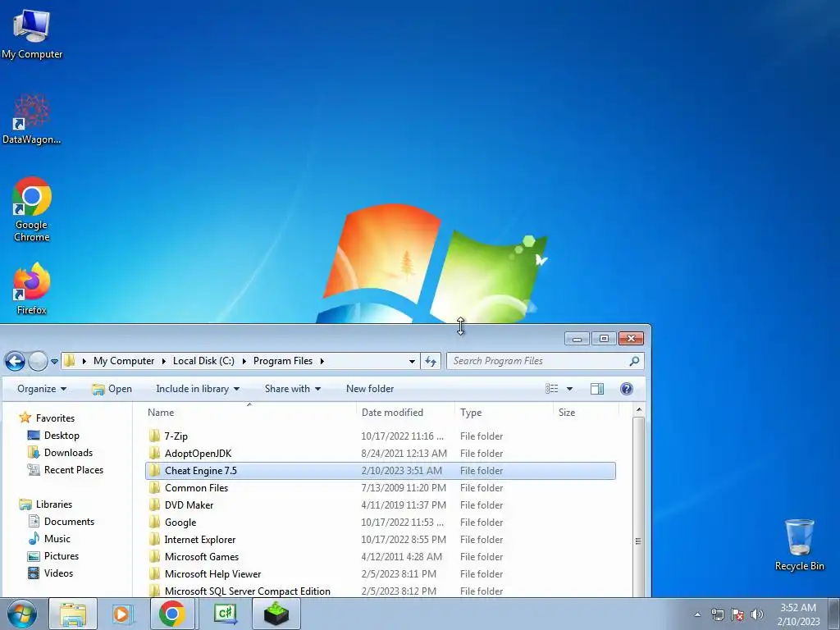The image size is (840, 630).
Task: Click the greyed forward arrow button
Action: pyautogui.click(x=38, y=362)
